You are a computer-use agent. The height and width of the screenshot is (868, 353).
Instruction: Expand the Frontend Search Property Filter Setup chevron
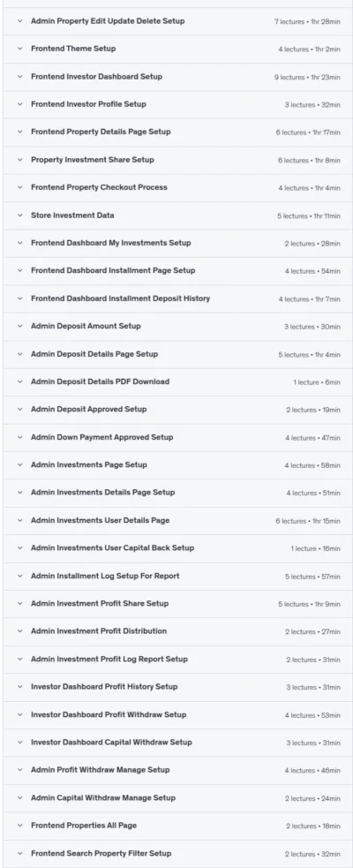[x=20, y=853]
